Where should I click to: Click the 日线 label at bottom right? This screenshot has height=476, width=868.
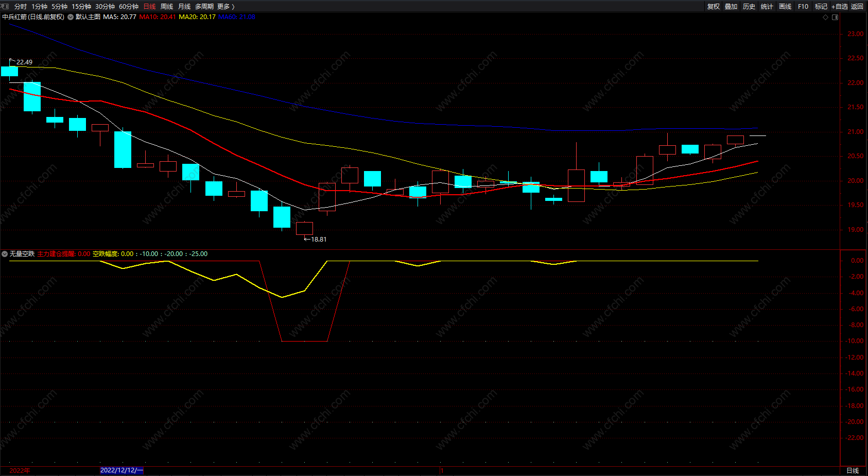853,471
